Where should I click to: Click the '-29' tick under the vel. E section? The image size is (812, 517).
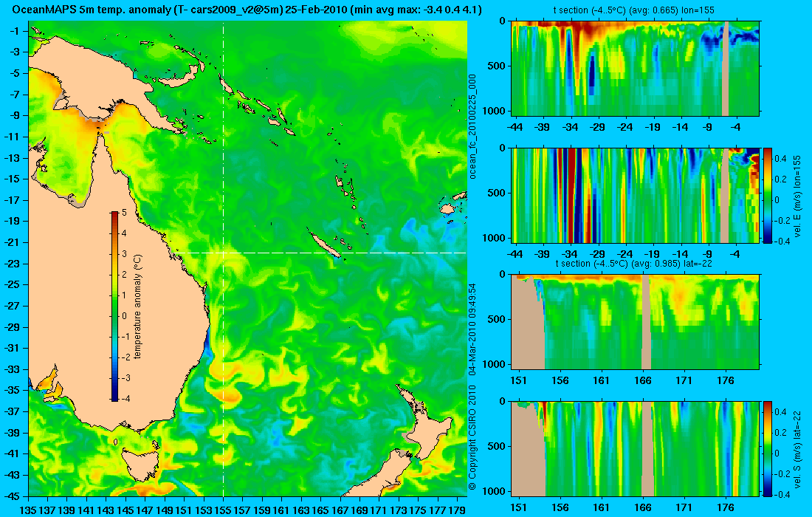pos(597,254)
